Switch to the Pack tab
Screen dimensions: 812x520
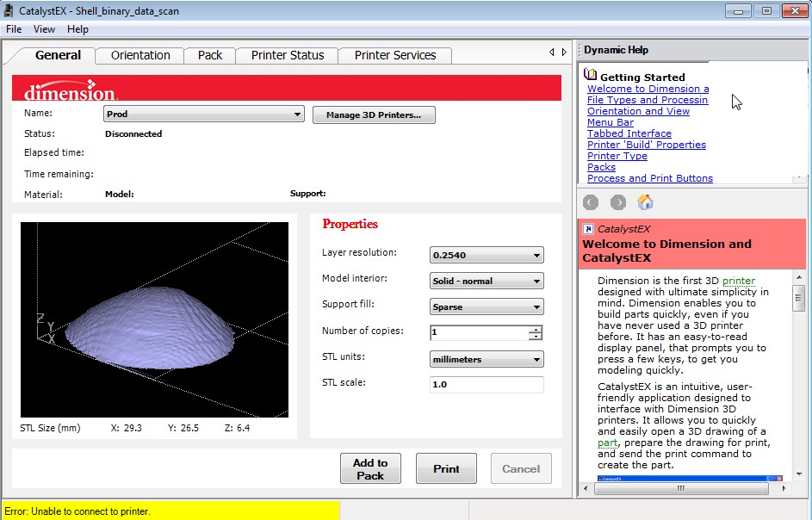coord(210,55)
